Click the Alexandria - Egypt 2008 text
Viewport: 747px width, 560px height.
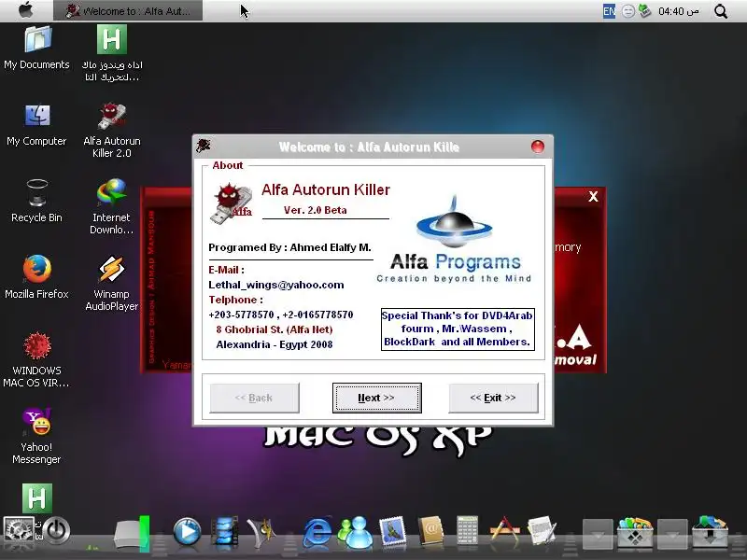click(x=275, y=344)
